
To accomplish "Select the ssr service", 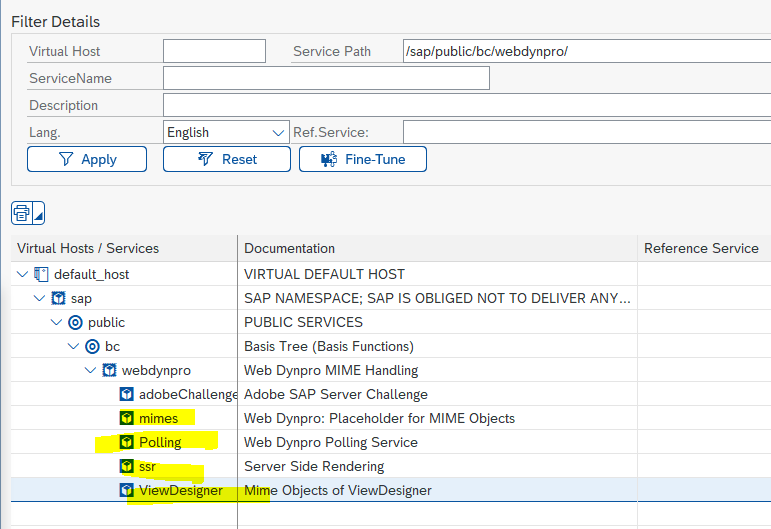I will 148,467.
